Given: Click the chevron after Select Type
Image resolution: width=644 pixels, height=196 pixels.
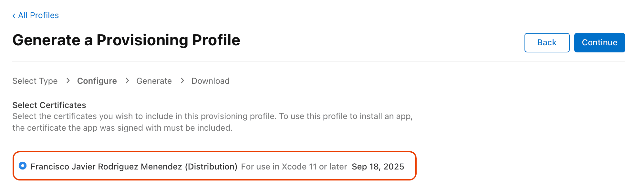Looking at the screenshot, I should point(68,81).
